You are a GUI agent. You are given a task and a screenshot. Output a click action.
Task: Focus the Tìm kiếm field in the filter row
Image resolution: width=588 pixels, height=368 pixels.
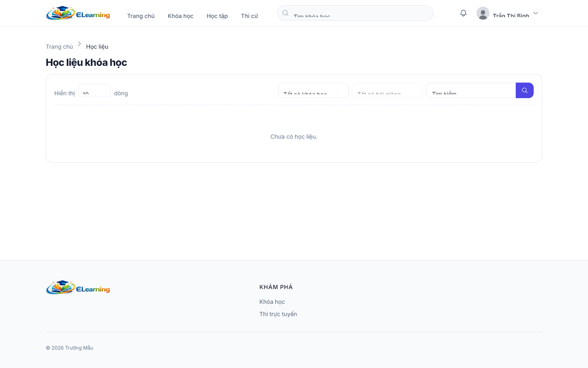click(471, 90)
